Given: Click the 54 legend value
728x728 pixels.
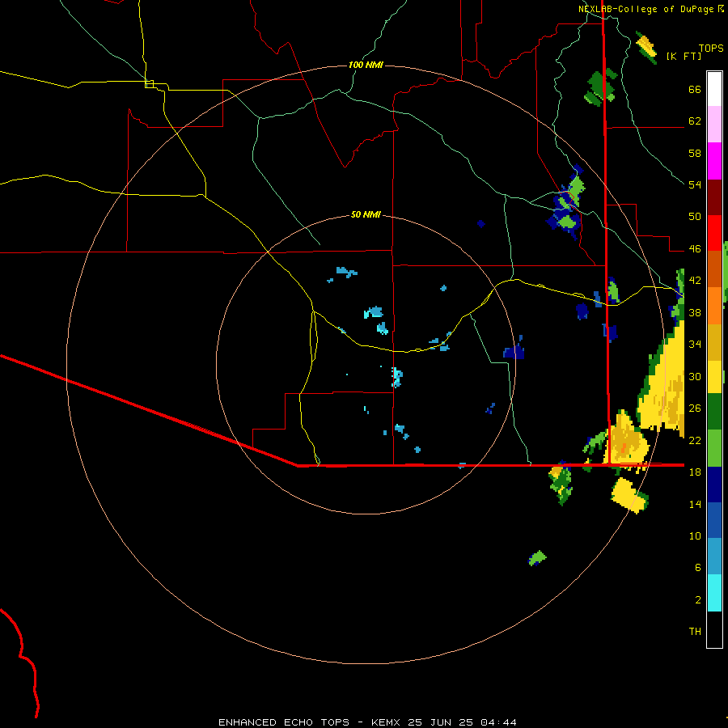Looking at the screenshot, I should (x=695, y=184).
